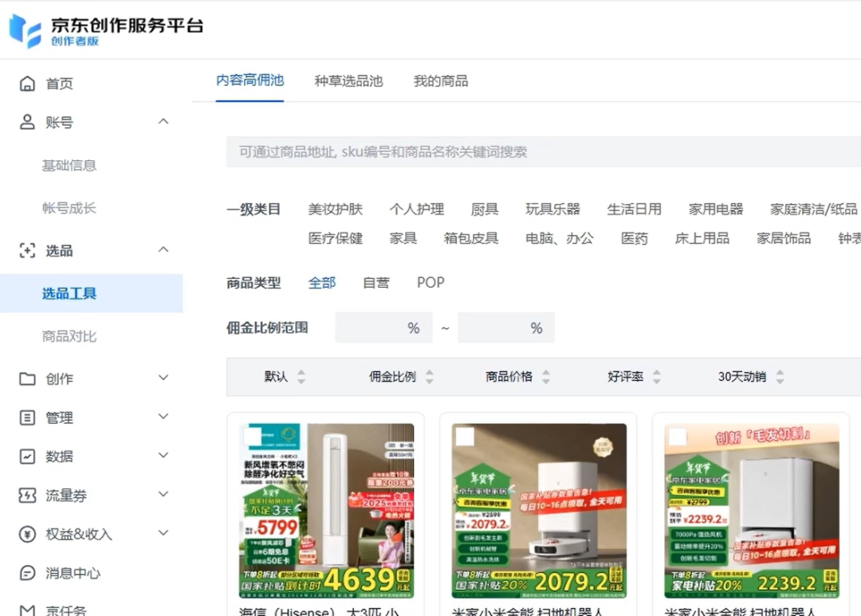The width and height of the screenshot is (861, 616).
Task: Click the 管理 list icon
Action: coord(27,418)
